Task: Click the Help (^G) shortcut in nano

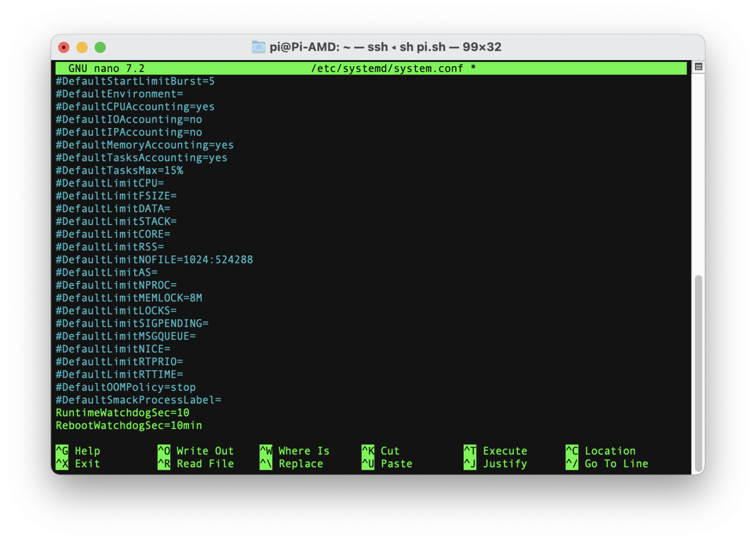Action: [80, 450]
